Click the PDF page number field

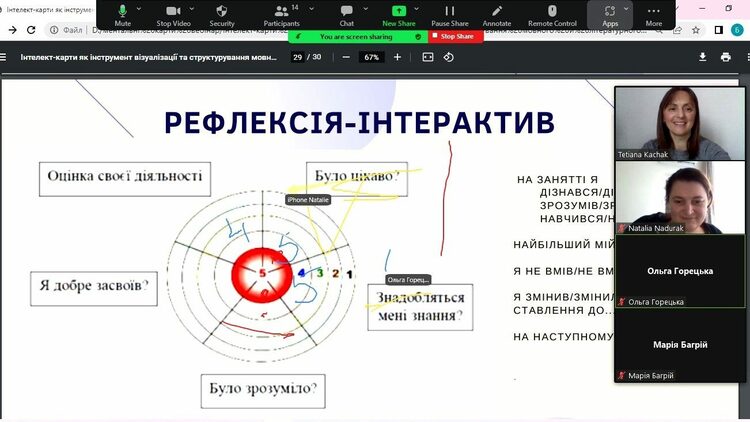tap(298, 57)
